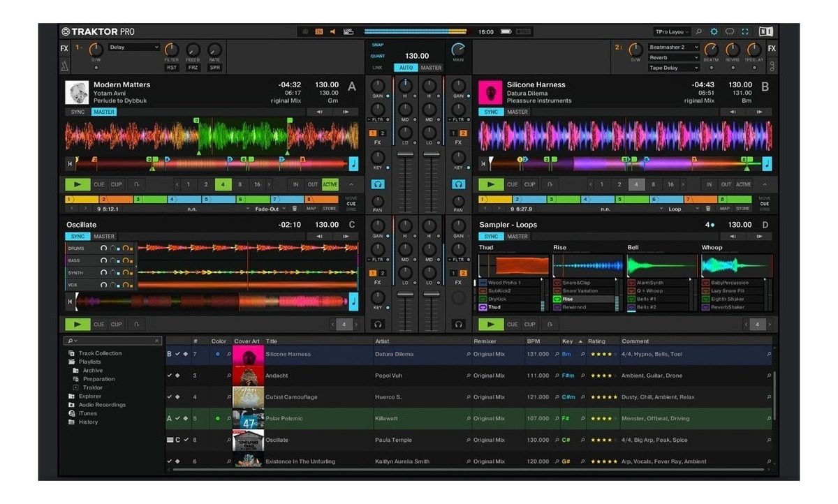
Task: Open Deck A Fade-Out cue type dropdown
Action: point(270,209)
